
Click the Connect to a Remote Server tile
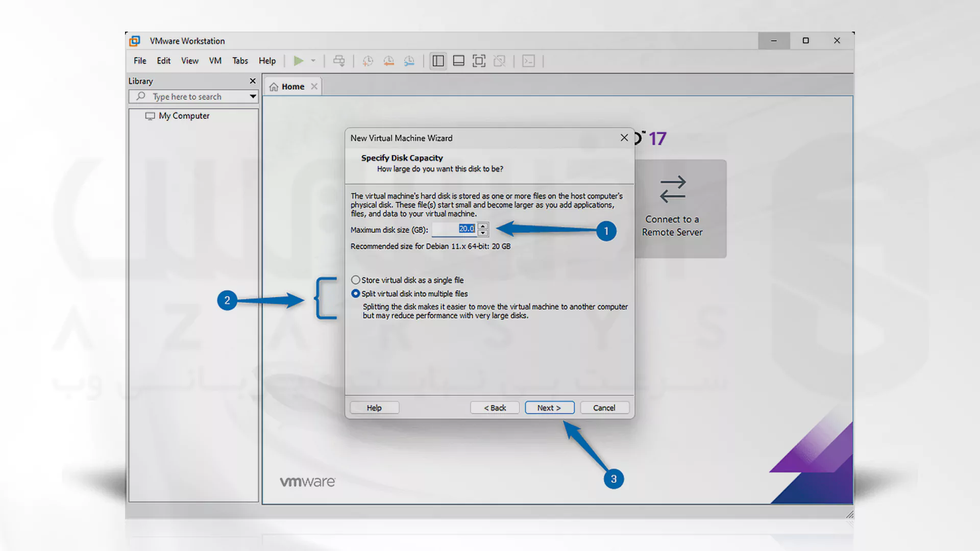[680, 209]
